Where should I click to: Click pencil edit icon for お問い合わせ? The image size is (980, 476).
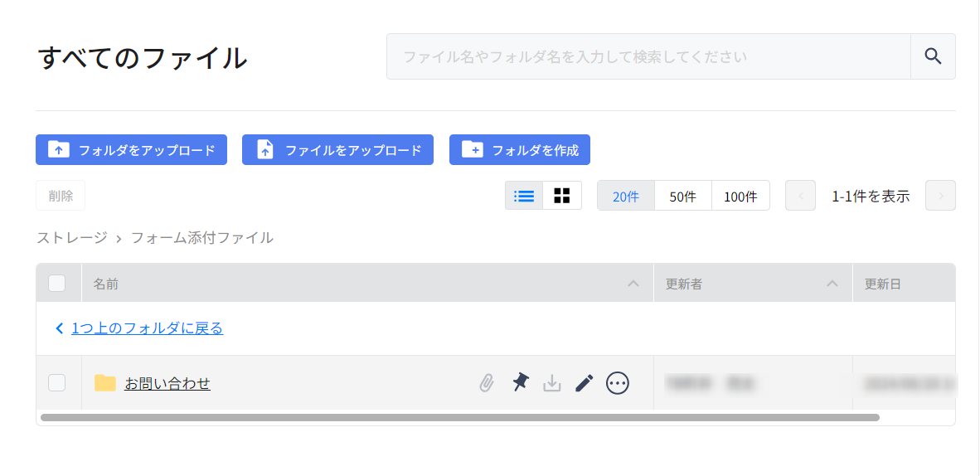585,383
